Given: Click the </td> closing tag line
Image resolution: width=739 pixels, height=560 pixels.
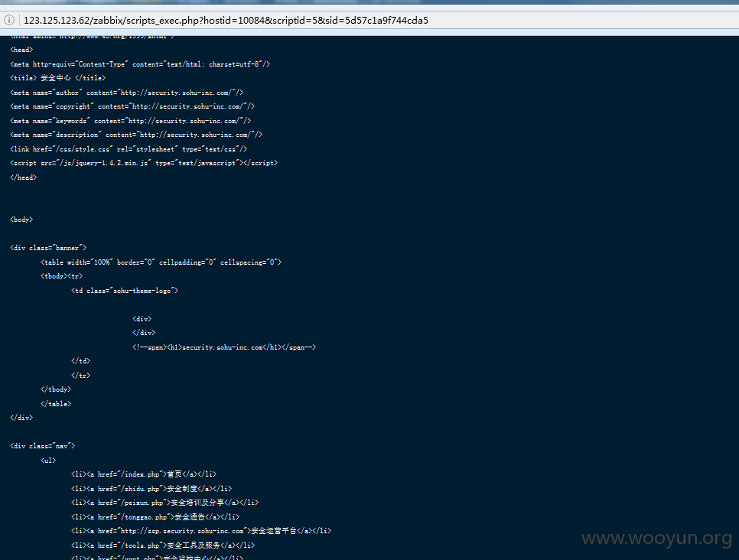Looking at the screenshot, I should pos(80,361).
